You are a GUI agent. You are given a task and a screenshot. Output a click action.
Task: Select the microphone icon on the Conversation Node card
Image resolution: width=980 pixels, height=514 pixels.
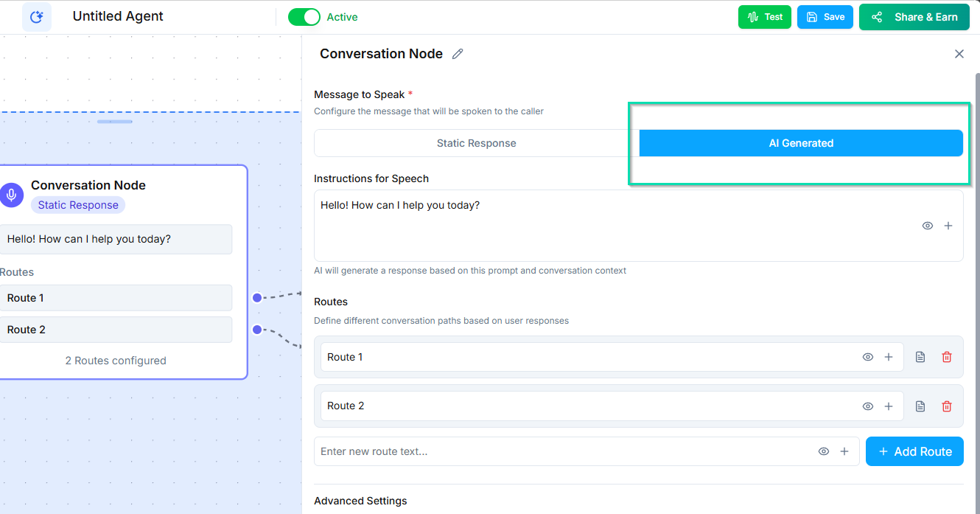10,195
